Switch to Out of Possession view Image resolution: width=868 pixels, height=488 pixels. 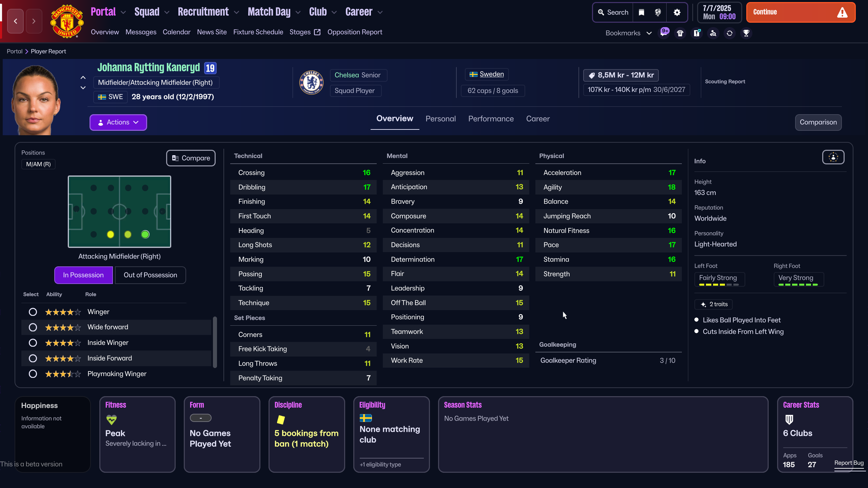(x=150, y=275)
